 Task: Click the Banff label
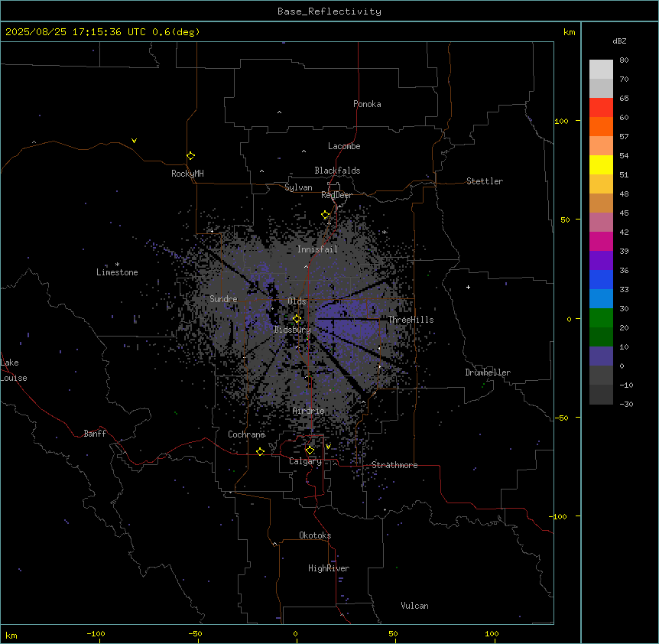click(95, 434)
